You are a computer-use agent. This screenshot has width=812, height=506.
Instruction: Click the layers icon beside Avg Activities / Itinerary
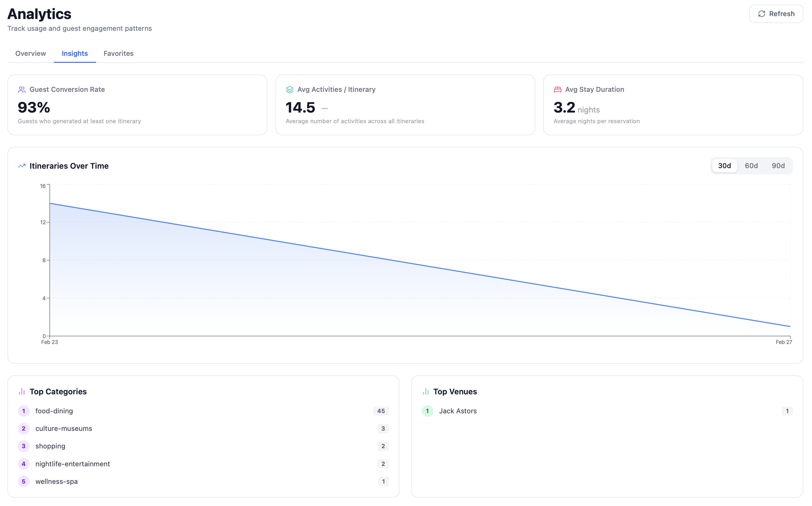(x=289, y=89)
